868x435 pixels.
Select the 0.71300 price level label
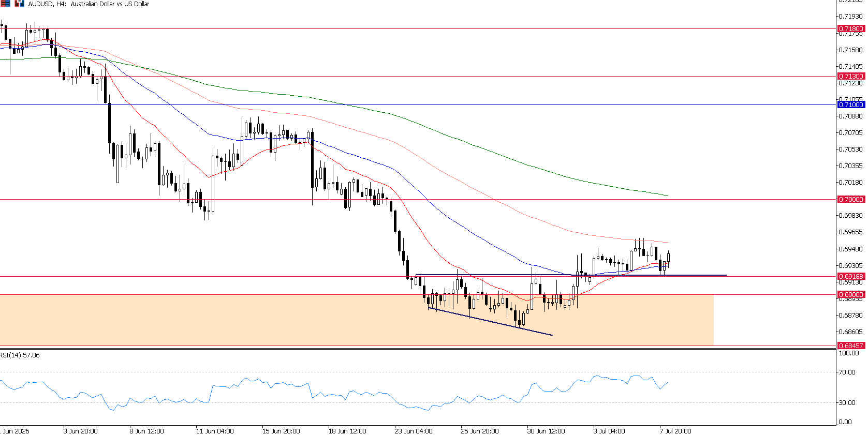pos(851,76)
